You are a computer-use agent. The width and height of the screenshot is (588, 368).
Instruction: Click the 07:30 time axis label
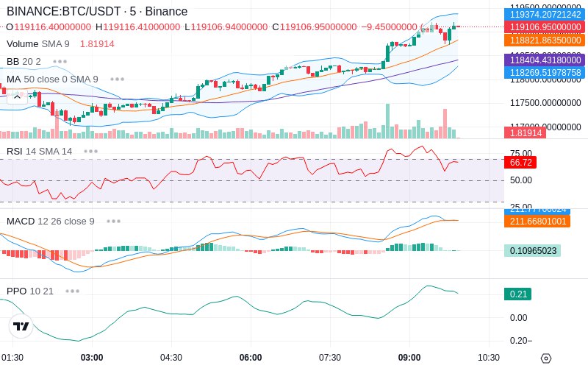330,358
